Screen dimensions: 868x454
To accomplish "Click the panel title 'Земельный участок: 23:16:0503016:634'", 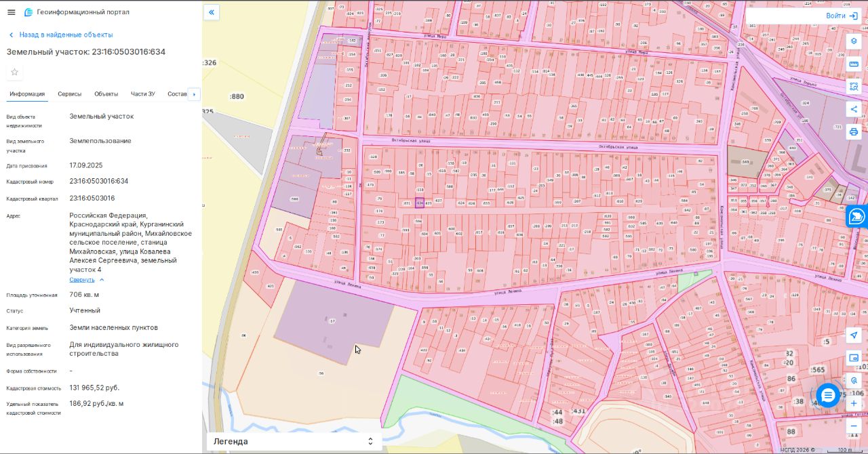I will [x=86, y=51].
